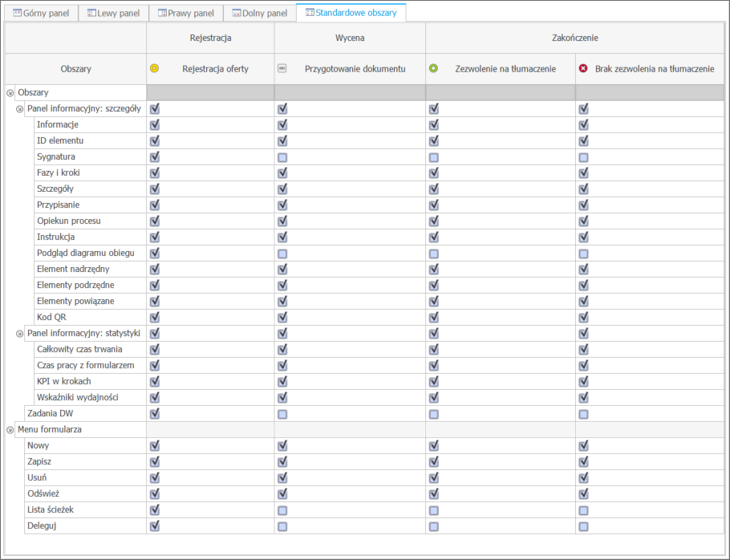Click the Lewy panel tab icon
This screenshot has width=730, height=560.
[x=91, y=13]
